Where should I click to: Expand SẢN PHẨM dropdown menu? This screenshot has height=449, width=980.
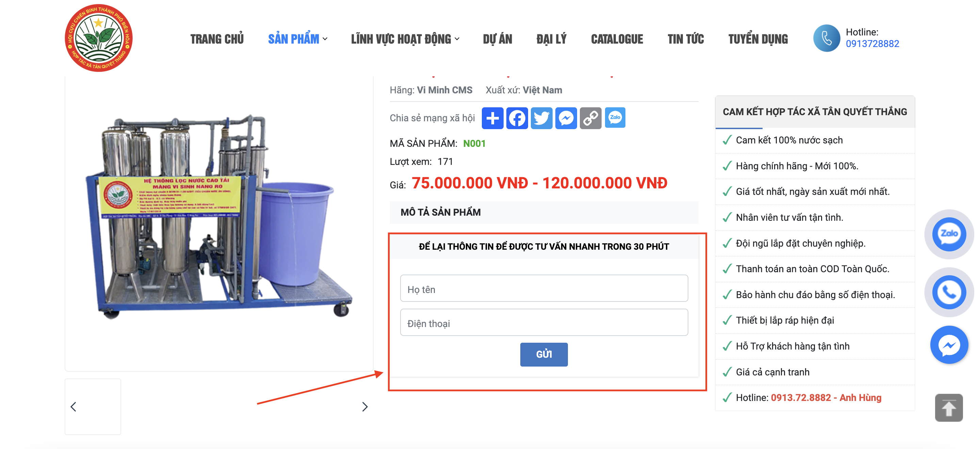click(x=297, y=39)
